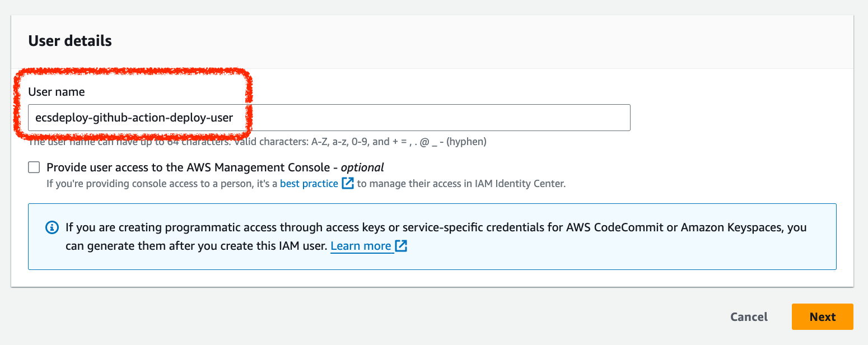Select the italic 'optional' label text
This screenshot has height=345, width=868.
coord(362,167)
